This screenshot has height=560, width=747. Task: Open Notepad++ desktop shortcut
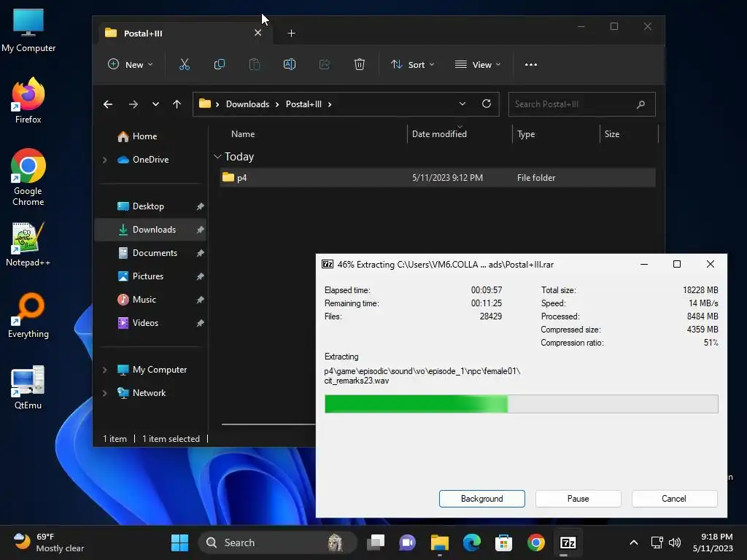[x=28, y=244]
